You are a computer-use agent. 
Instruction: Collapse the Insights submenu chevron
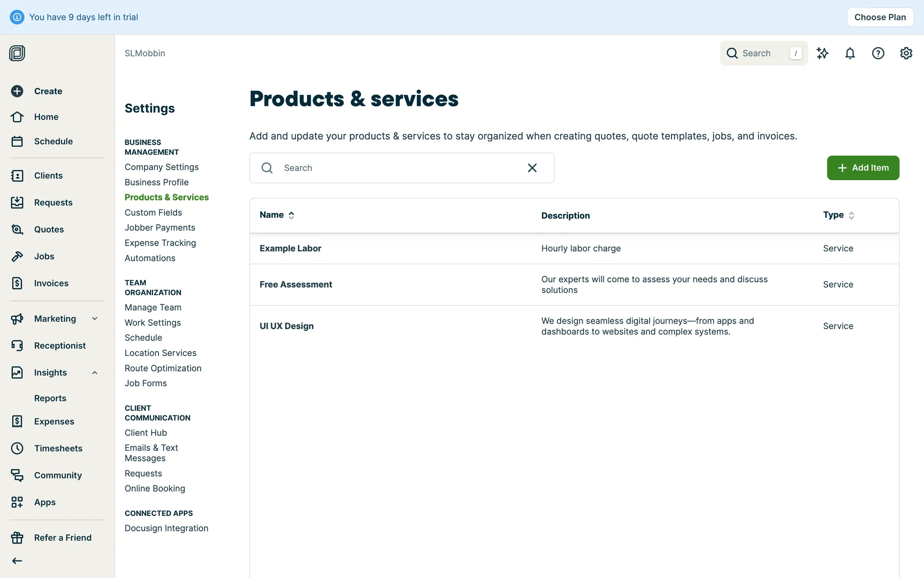95,372
